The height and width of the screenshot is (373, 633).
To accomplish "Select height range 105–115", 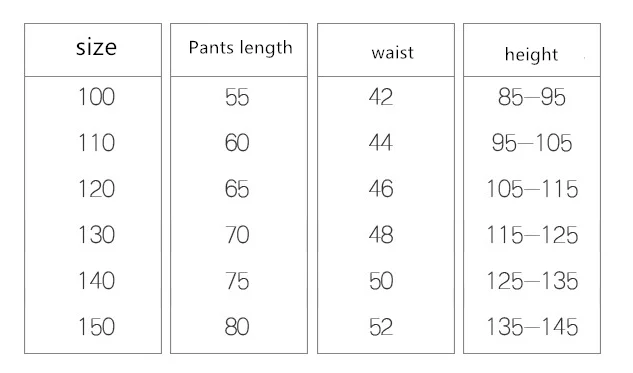I will click(532, 189).
